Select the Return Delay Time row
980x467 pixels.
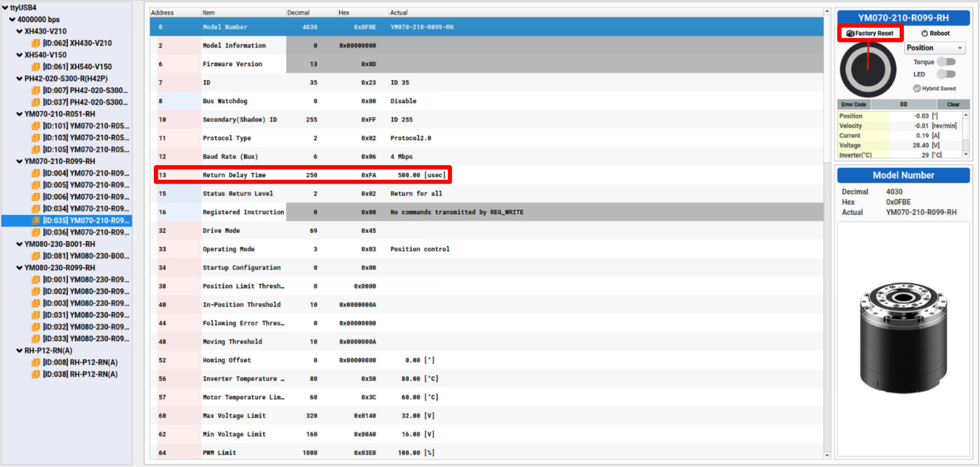coord(486,175)
